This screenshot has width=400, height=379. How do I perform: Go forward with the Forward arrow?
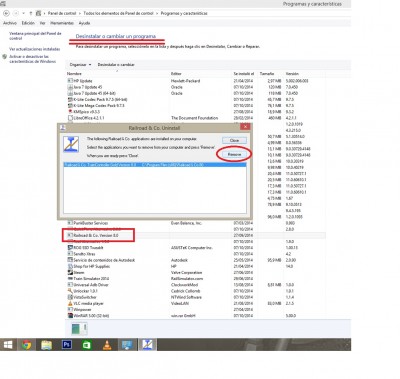(x=16, y=13)
